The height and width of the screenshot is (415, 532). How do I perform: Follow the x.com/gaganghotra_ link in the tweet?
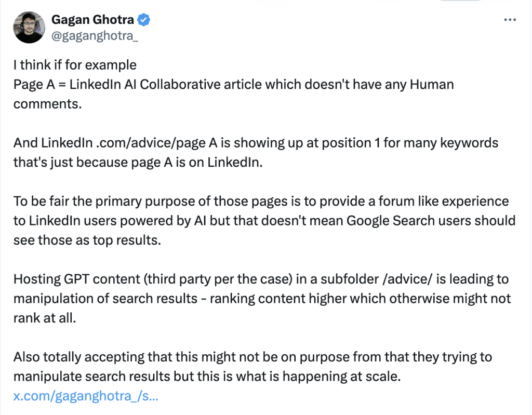pyautogui.click(x=86, y=396)
